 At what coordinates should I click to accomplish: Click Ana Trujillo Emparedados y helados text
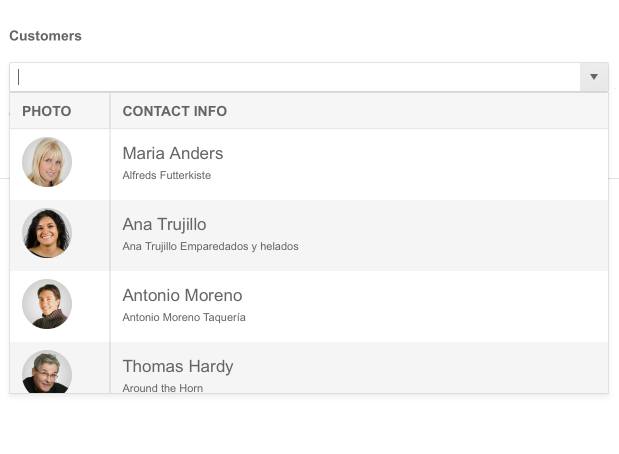click(x=210, y=246)
